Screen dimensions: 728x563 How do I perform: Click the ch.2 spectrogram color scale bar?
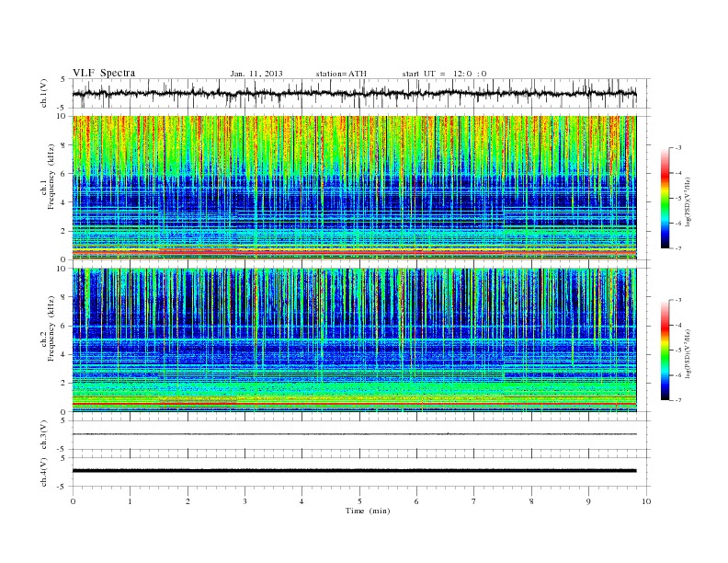coord(665,350)
